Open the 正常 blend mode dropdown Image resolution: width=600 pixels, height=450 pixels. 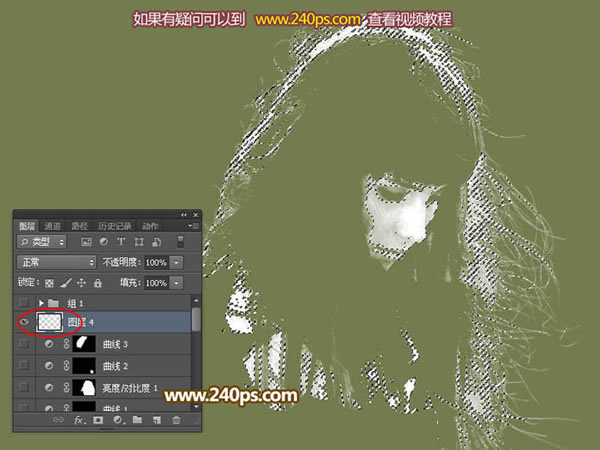[x=56, y=262]
